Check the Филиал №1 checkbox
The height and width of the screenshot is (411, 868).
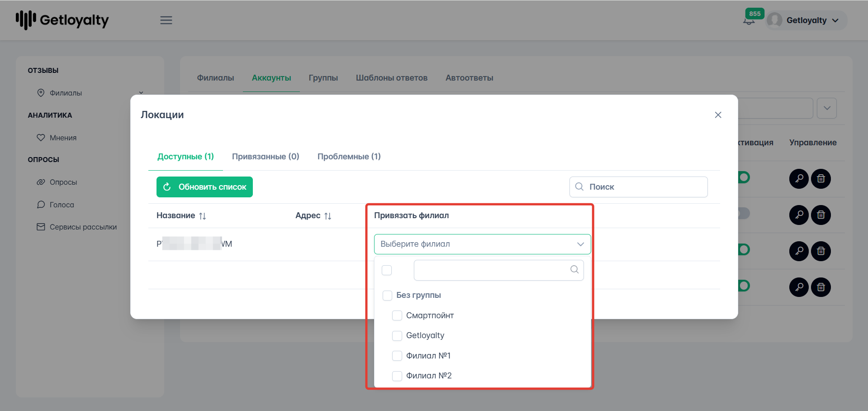tap(397, 356)
